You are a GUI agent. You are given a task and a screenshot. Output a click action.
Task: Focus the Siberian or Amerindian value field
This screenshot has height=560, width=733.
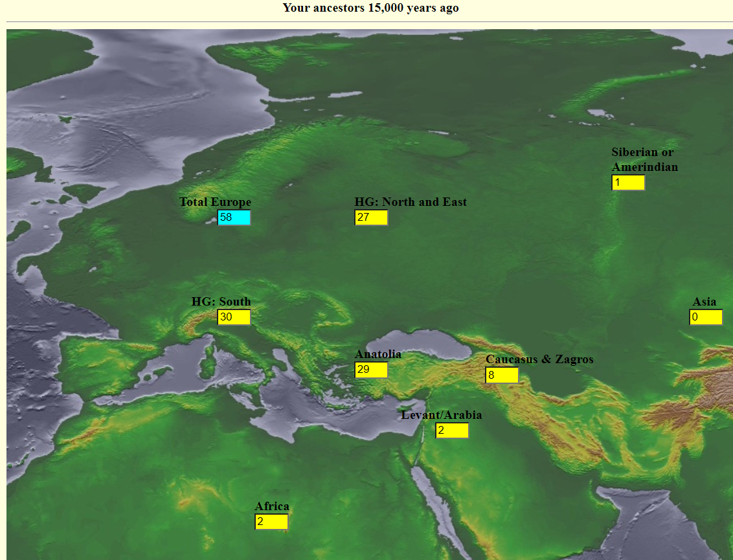[628, 183]
